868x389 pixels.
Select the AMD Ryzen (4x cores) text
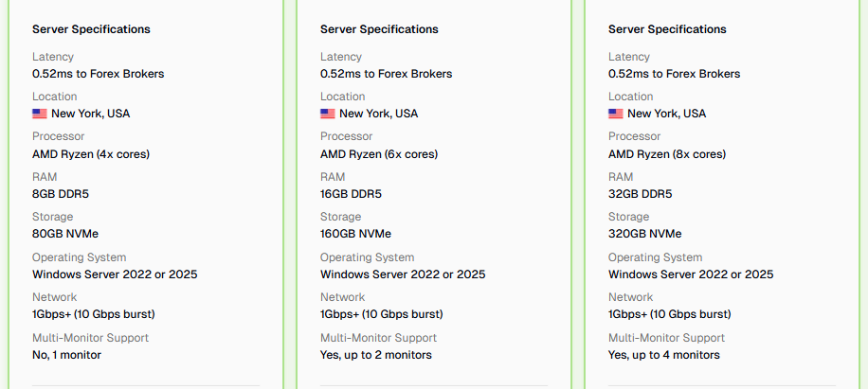(x=91, y=154)
